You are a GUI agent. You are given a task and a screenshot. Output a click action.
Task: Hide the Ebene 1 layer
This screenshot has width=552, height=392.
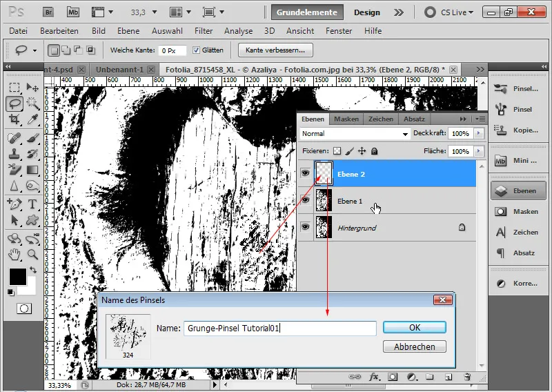pos(305,200)
